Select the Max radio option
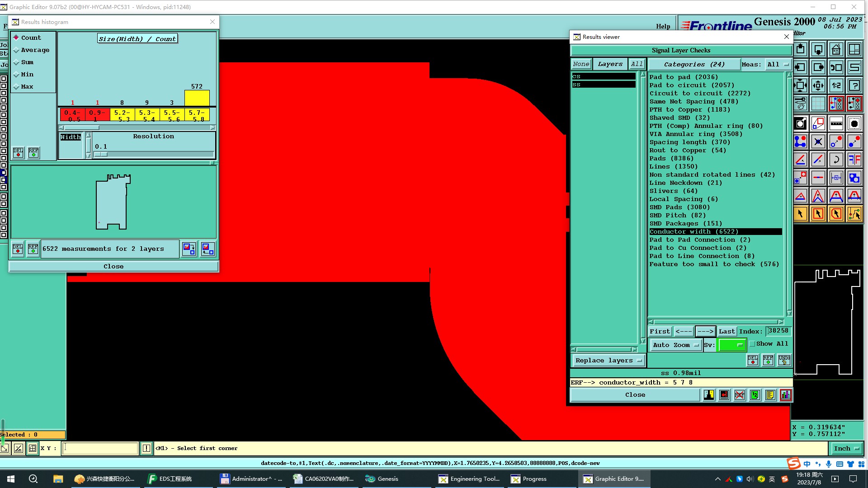The width and height of the screenshot is (868, 488). [24, 86]
